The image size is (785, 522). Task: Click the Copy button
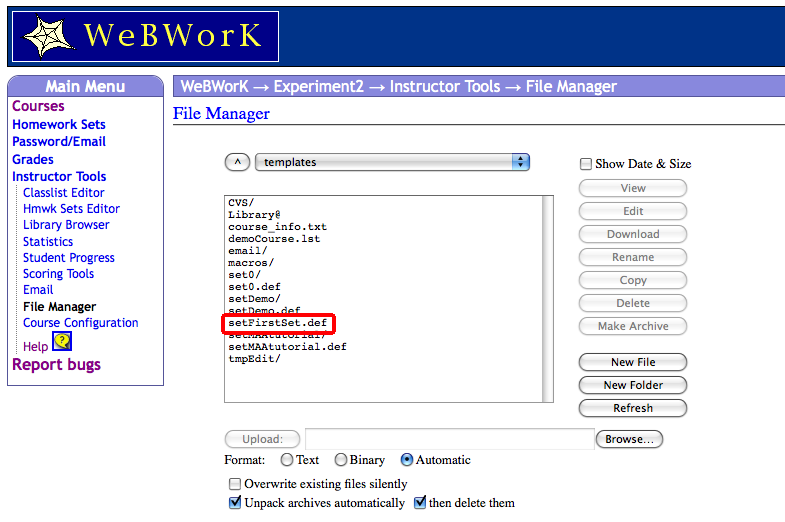633,280
